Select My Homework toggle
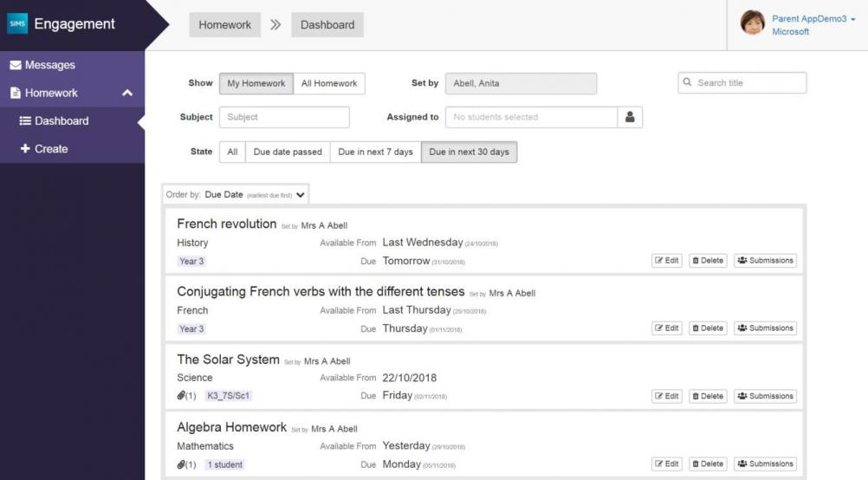This screenshot has height=480, width=868. pyautogui.click(x=256, y=83)
